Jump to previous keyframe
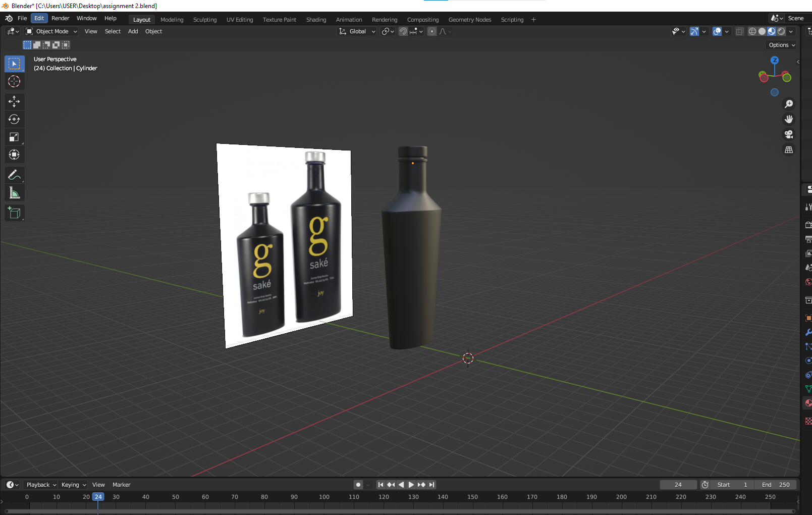812x515 pixels. [x=391, y=485]
